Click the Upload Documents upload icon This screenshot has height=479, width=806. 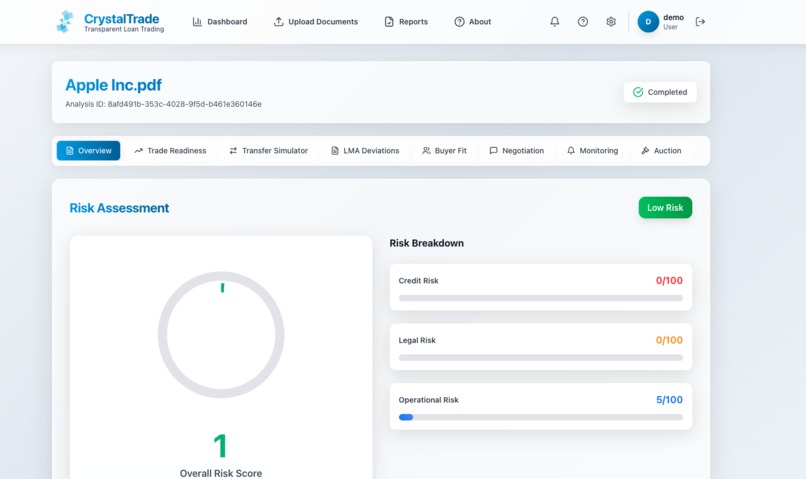[278, 22]
